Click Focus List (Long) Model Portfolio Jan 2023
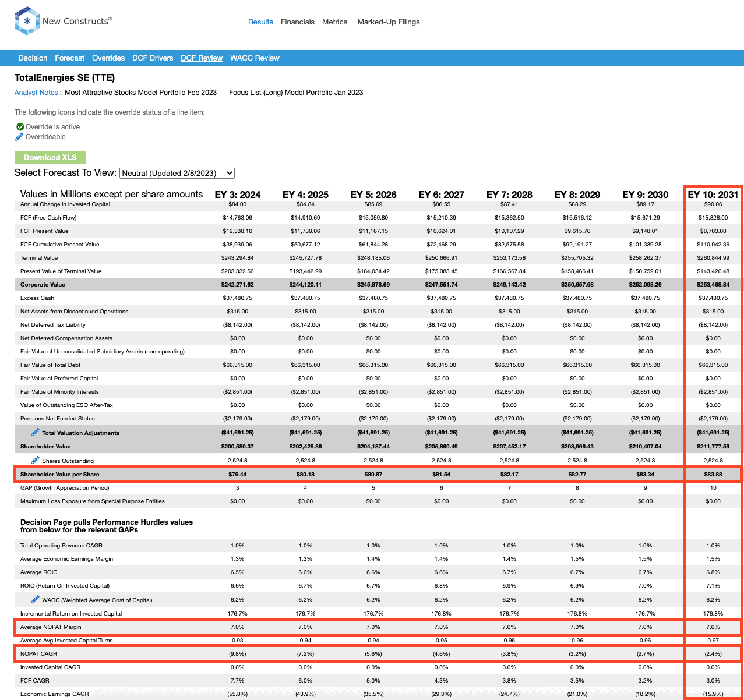The width and height of the screenshot is (744, 700). (296, 93)
